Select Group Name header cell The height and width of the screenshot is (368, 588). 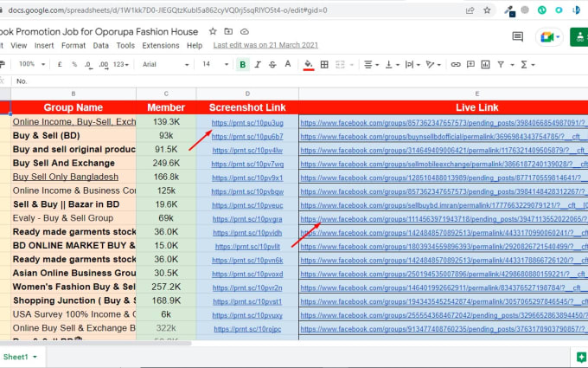coord(73,107)
